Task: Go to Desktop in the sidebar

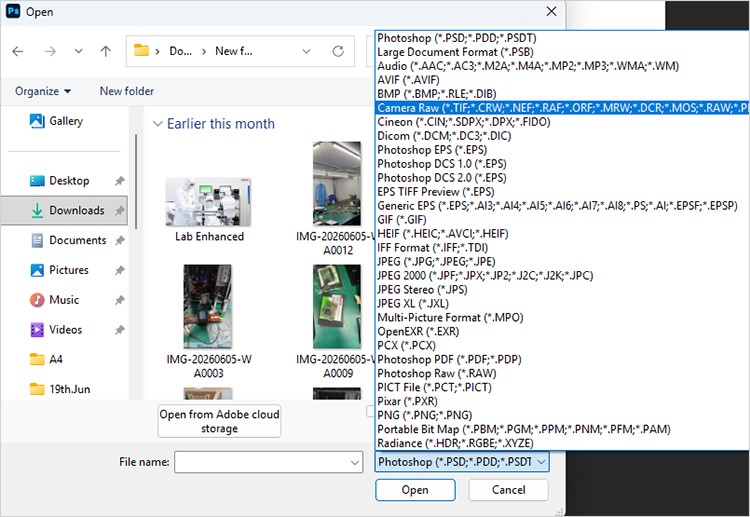Action: [x=60, y=181]
